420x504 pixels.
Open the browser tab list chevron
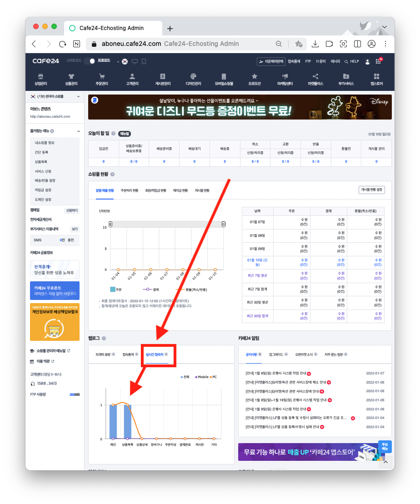pyautogui.click(x=384, y=27)
